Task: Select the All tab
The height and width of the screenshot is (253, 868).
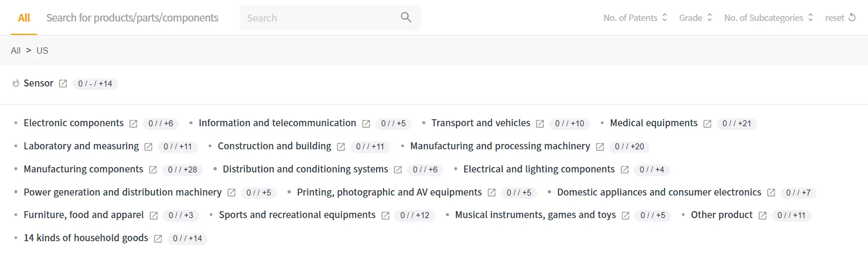Action: coord(24,18)
